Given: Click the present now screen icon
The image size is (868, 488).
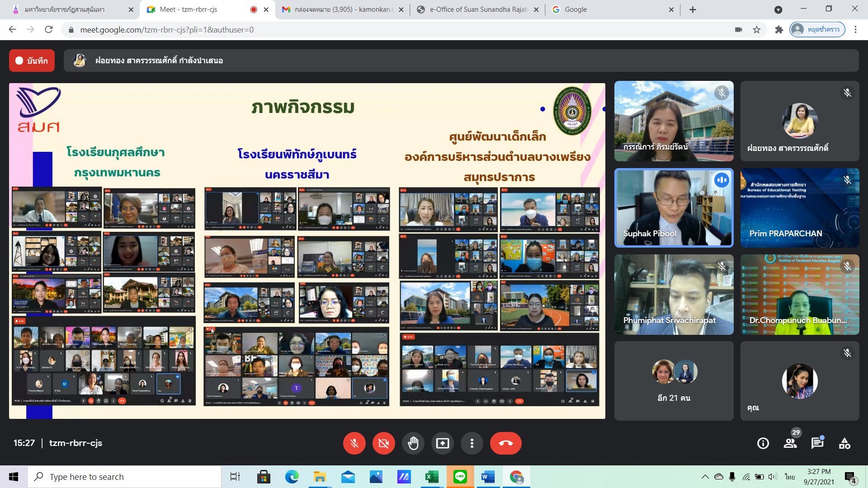Looking at the screenshot, I should (x=442, y=443).
